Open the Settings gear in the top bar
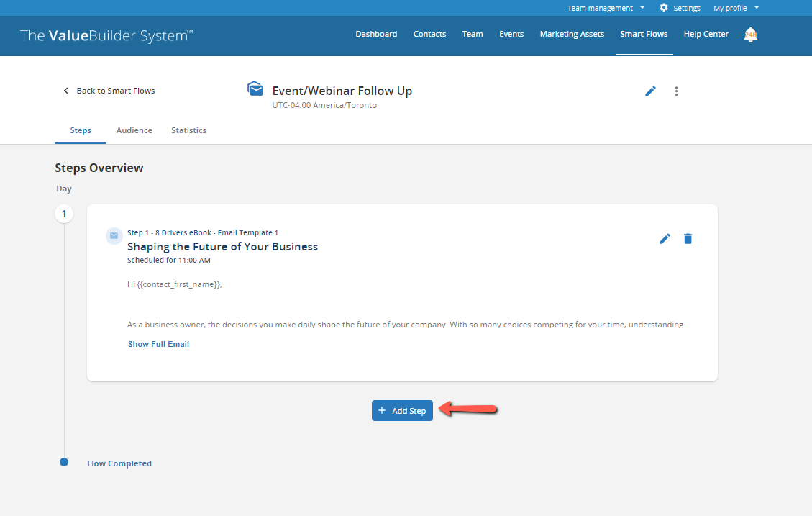This screenshot has height=516, width=812. [x=662, y=8]
